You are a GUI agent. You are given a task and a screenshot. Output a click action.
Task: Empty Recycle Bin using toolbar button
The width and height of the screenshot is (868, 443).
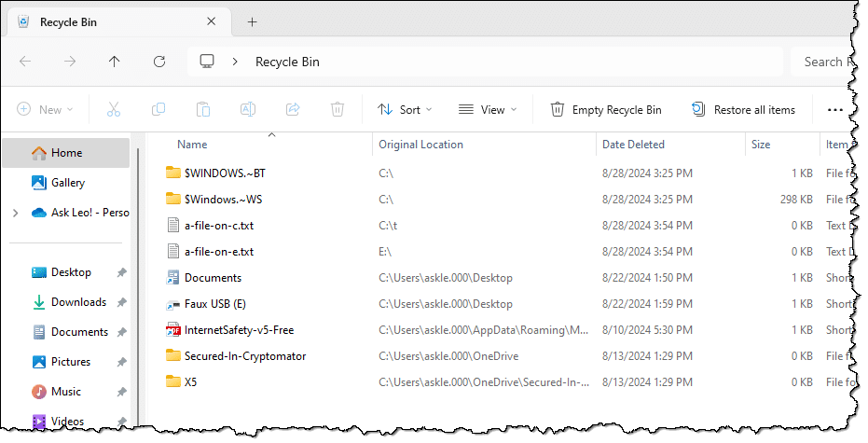[x=606, y=110]
